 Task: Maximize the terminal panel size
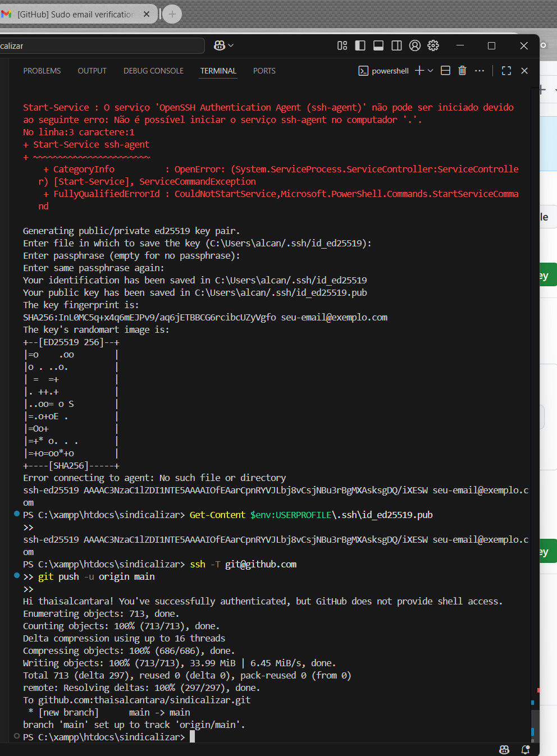(x=506, y=70)
